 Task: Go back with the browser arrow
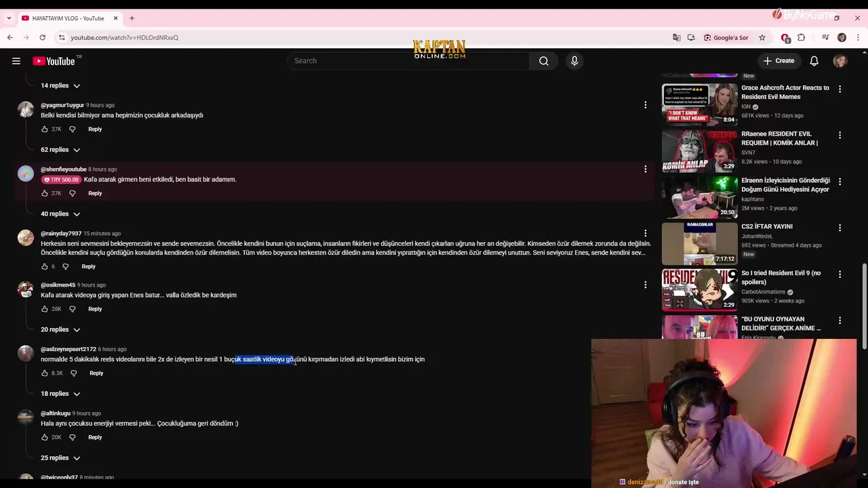tap(10, 37)
